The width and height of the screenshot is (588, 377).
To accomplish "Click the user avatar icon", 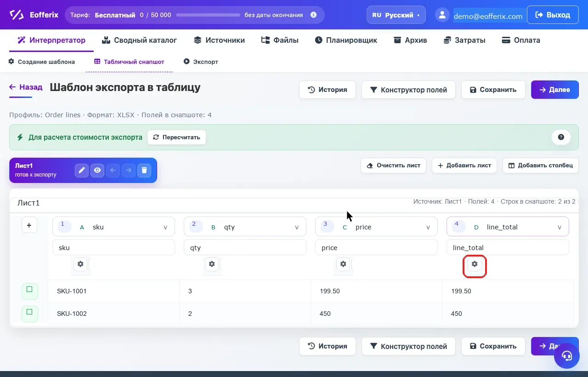I will pos(442,15).
